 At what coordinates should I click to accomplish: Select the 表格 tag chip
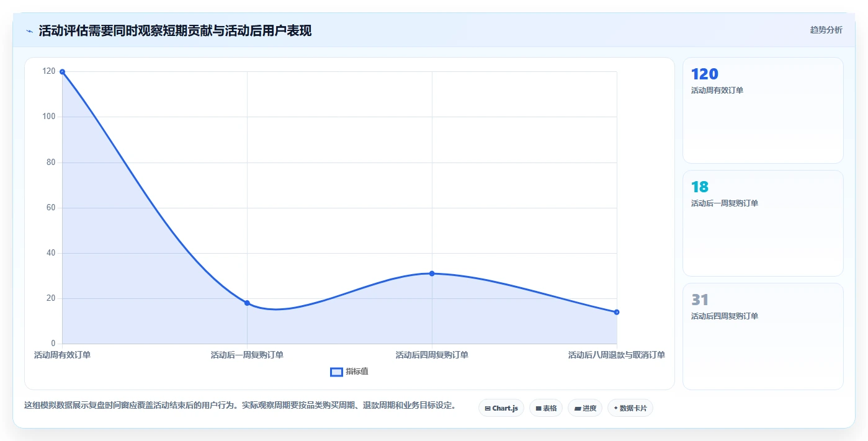click(x=546, y=408)
